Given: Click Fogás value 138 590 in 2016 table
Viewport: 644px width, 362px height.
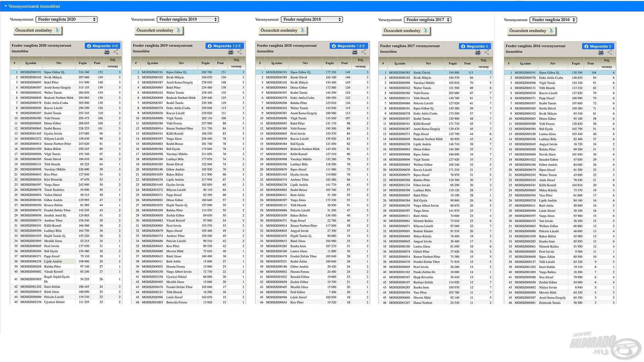Looking at the screenshot, I should point(577,72).
